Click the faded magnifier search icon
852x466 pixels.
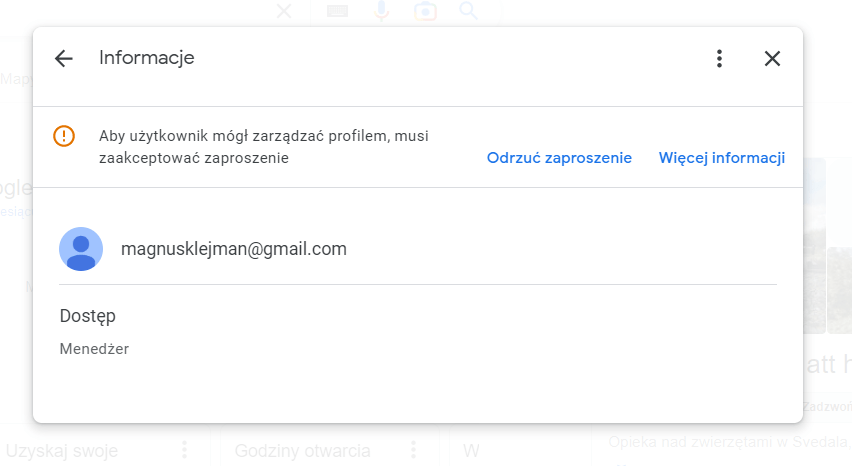[x=468, y=10]
